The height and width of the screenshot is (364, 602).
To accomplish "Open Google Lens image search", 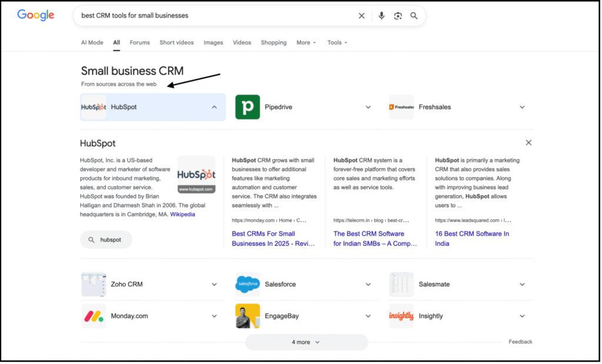I will [398, 15].
